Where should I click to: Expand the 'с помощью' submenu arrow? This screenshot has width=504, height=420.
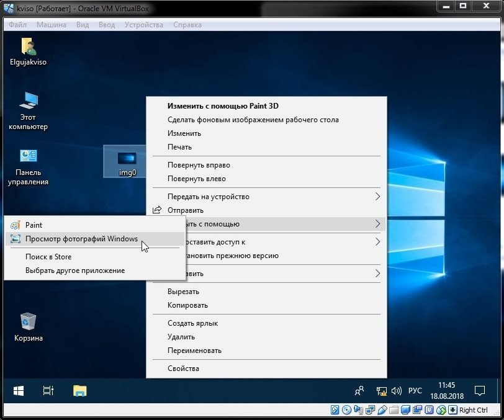click(x=377, y=224)
